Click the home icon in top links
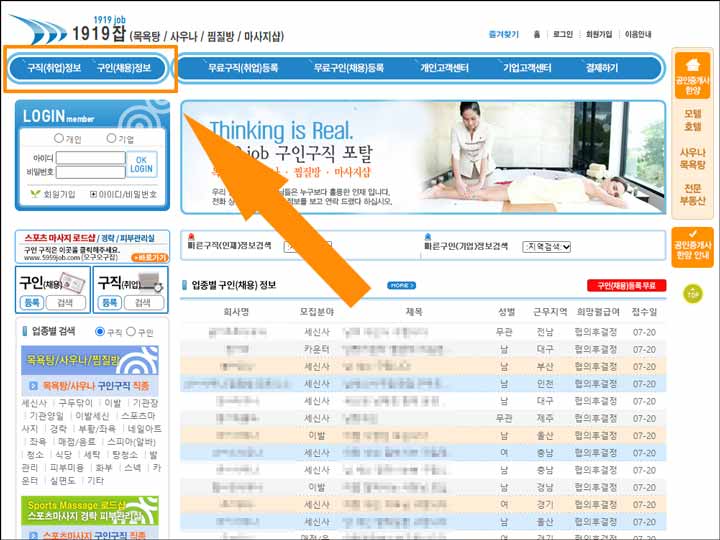Viewport: 720px width, 540px height. 537,34
